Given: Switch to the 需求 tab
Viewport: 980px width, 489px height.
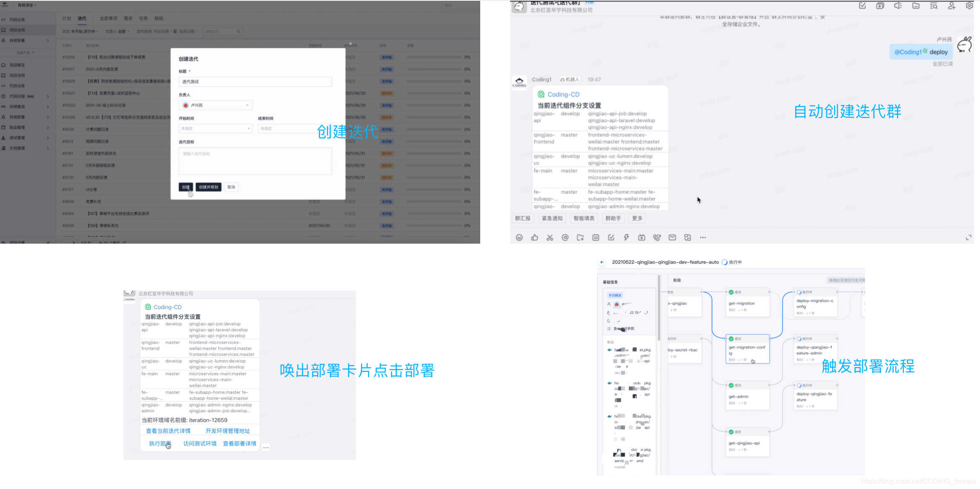Looking at the screenshot, I should 128,18.
